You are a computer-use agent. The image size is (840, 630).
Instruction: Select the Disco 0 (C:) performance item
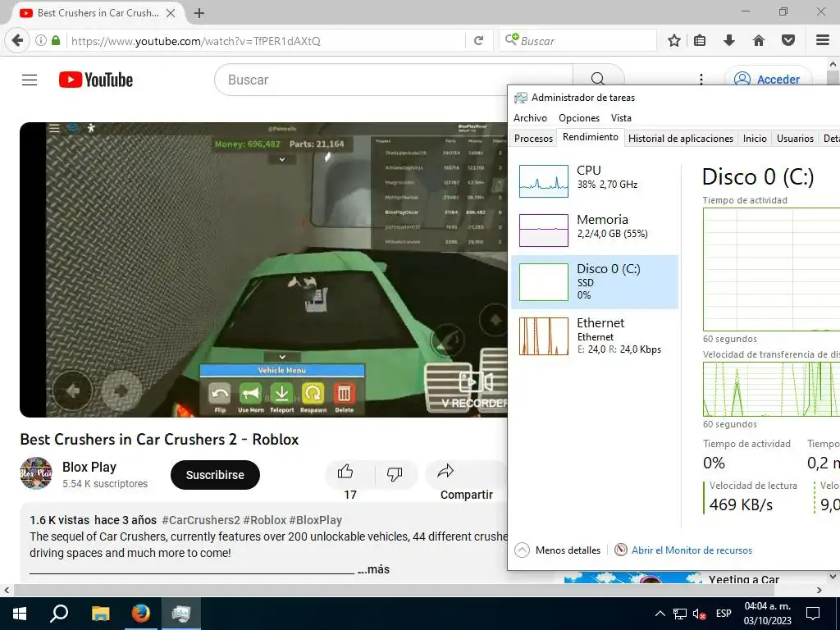[595, 282]
